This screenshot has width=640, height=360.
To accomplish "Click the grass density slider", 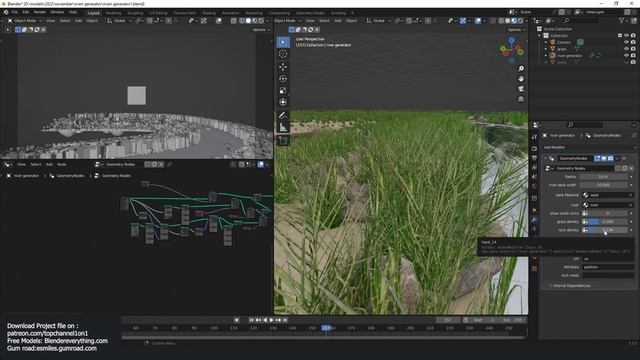I will (x=607, y=222).
